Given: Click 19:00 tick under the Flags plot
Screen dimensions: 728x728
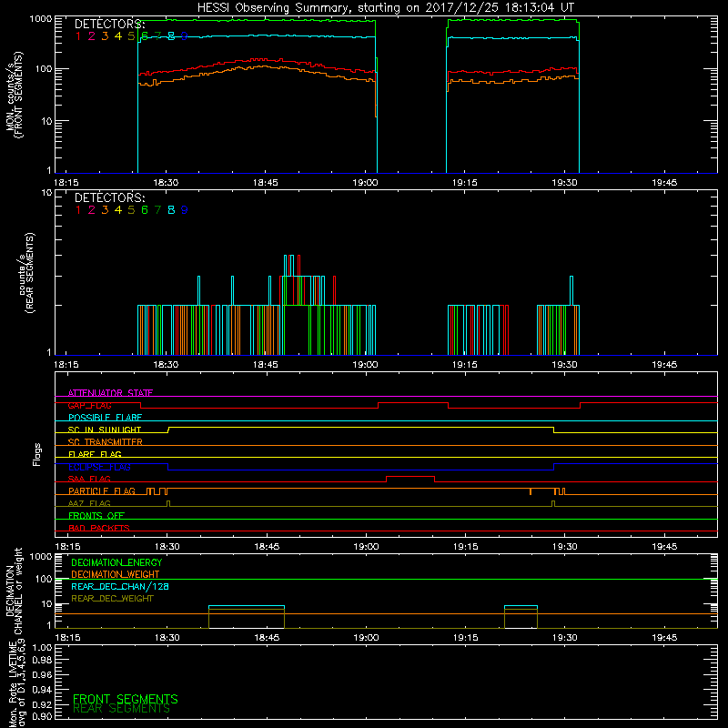Looking at the screenshot, I should point(366,547).
